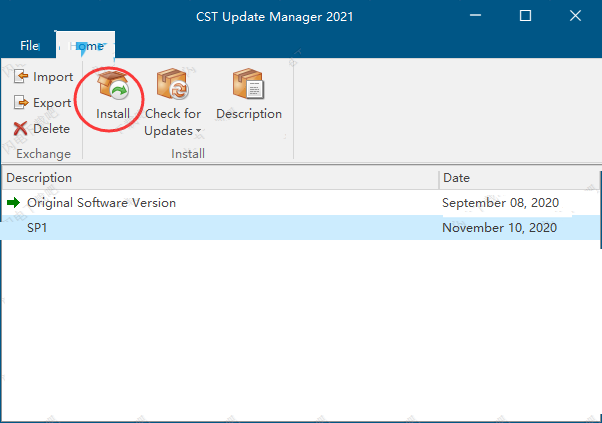
Task: Click the Delete label
Action: tap(51, 129)
